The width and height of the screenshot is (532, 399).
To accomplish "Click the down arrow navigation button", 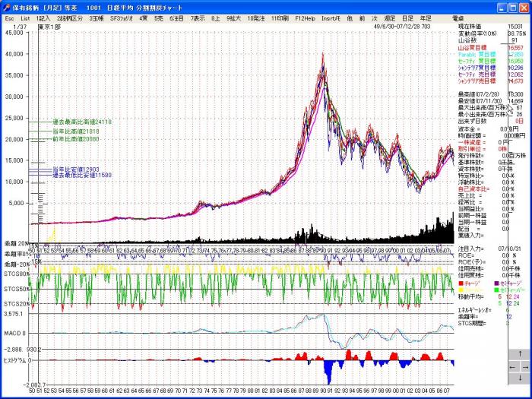I will click(x=520, y=378).
